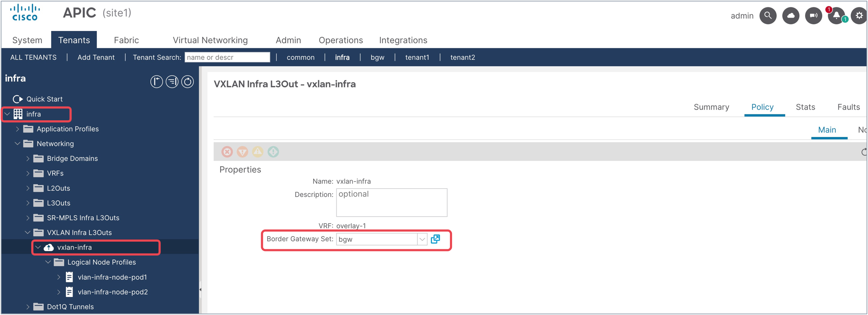868x315 pixels.
Task: Click the major faults orange icon
Action: [x=242, y=152]
